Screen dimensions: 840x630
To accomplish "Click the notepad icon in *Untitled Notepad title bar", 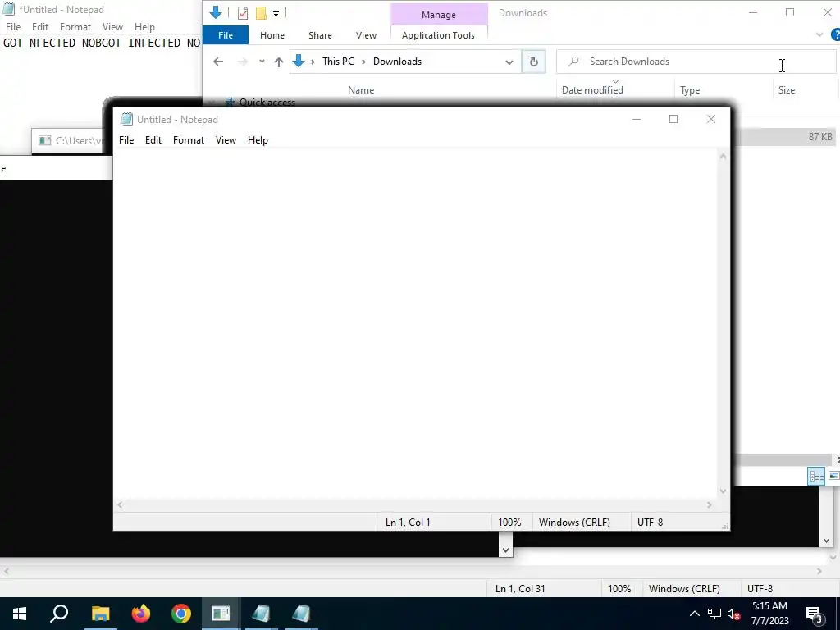I will pyautogui.click(x=8, y=10).
